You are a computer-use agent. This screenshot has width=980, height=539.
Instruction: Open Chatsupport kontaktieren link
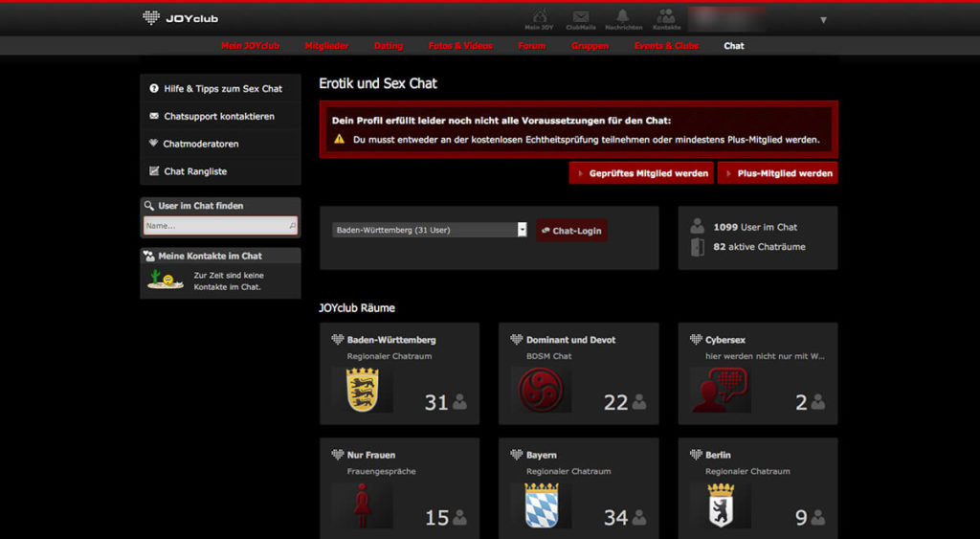[x=219, y=116]
